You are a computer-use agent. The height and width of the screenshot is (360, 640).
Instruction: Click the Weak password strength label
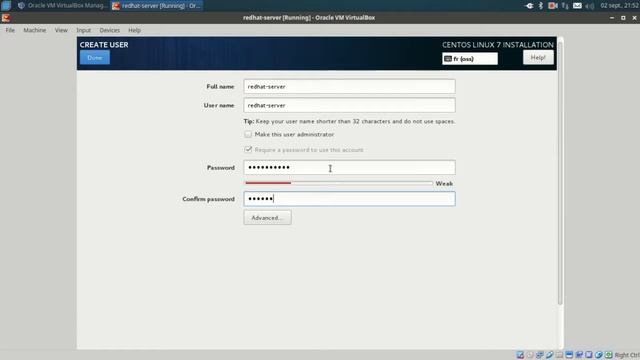tap(444, 184)
